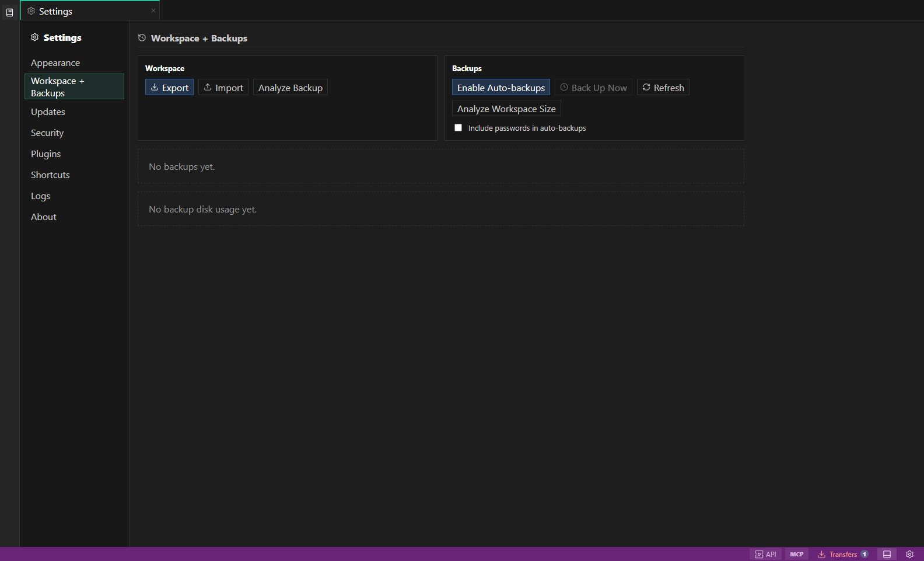Click the bookmark icon in the top-left corner
The image size is (924, 561).
point(9,12)
